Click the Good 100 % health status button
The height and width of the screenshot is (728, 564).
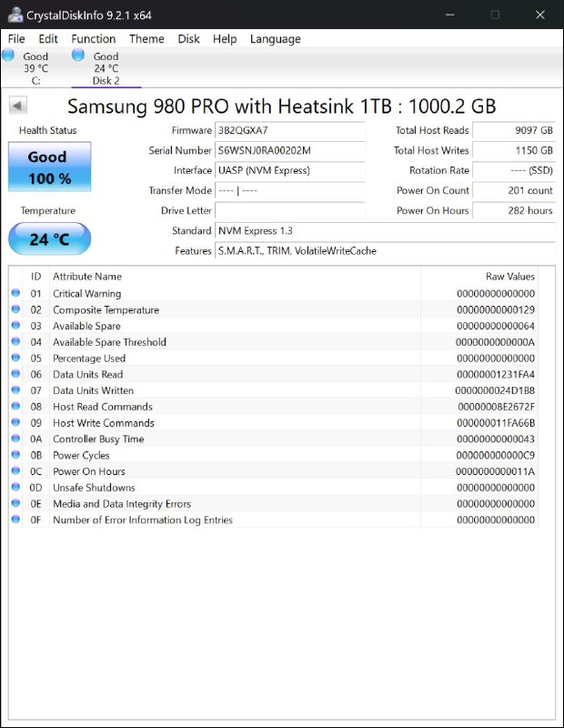[x=50, y=167]
